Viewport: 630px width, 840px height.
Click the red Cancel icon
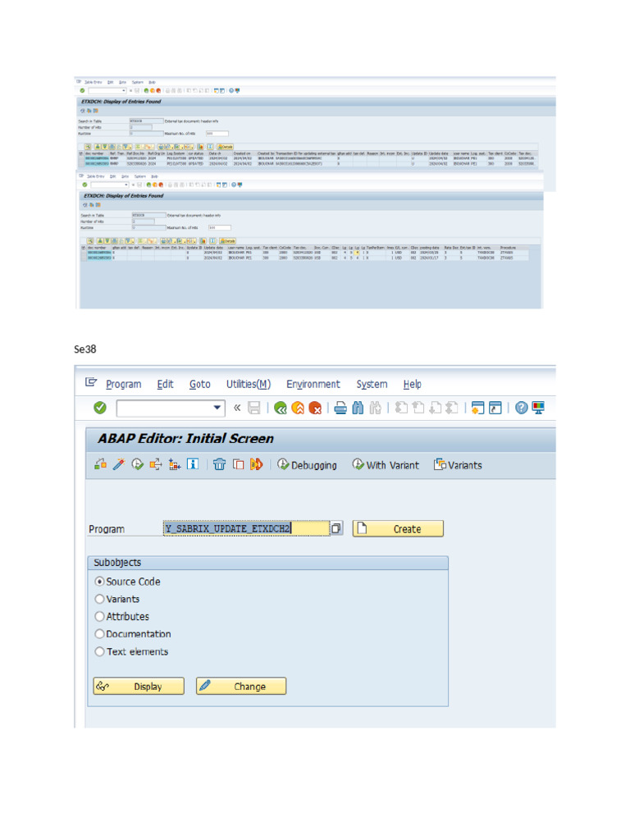pos(316,408)
